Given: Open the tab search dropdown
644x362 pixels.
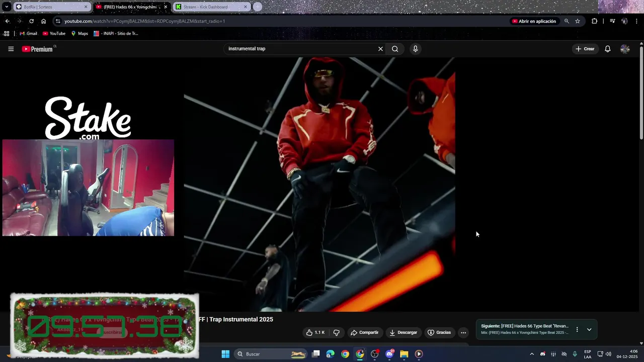Looking at the screenshot, I should tap(7, 7).
